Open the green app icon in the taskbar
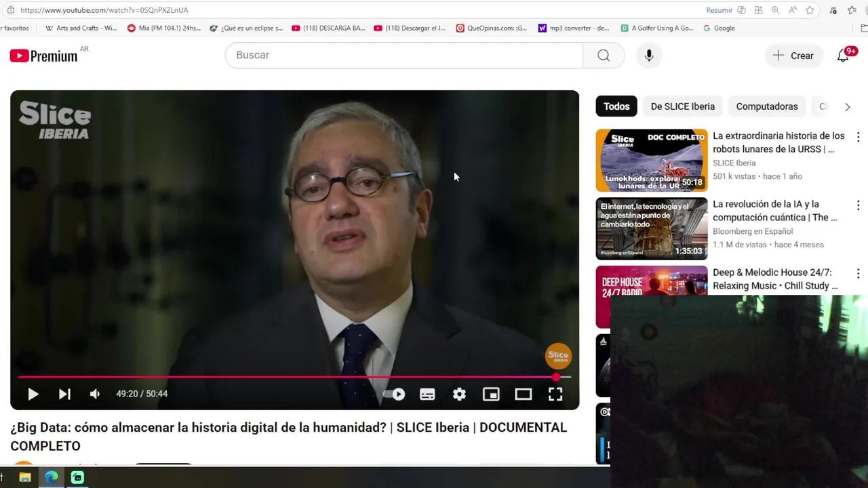 77,477
